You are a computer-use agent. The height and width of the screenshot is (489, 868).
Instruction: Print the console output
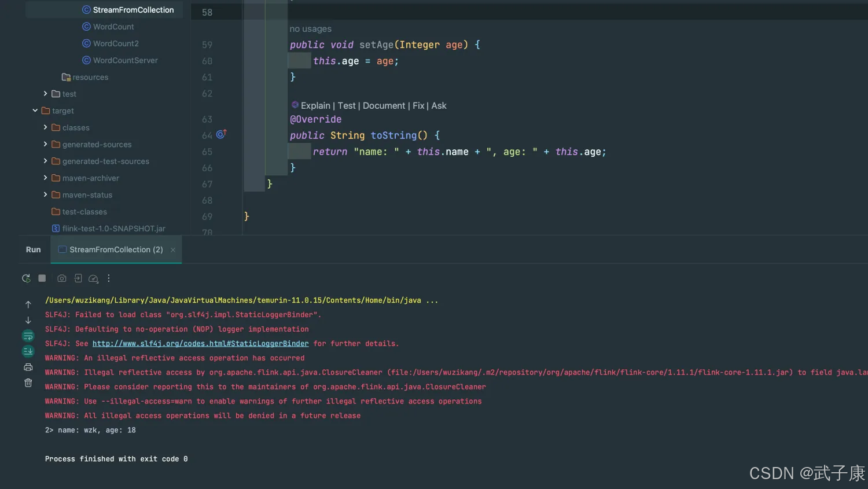[x=28, y=367]
